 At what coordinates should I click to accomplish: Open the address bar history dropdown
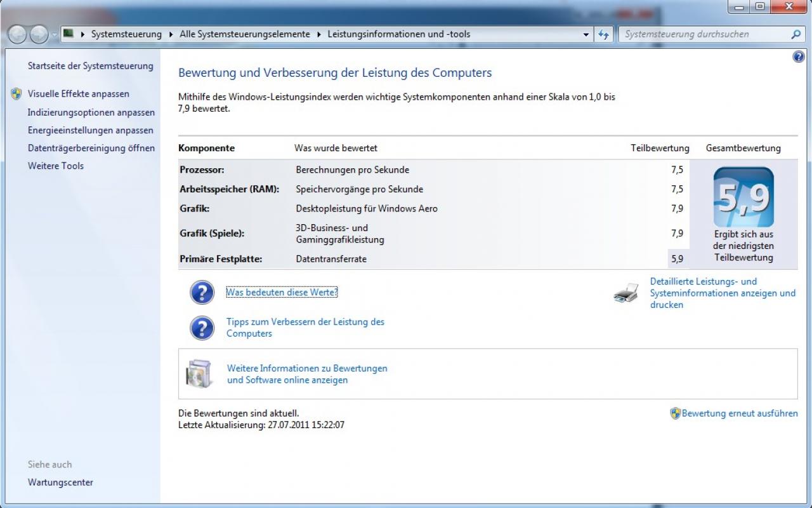tap(586, 35)
